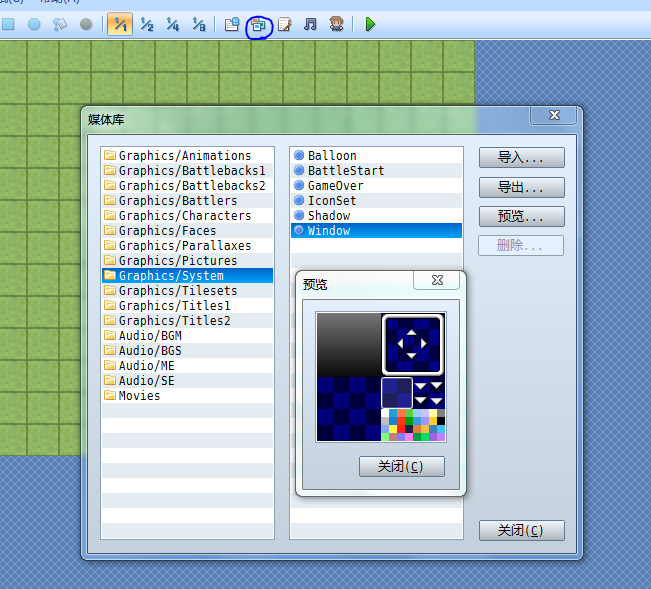Click the 导出... export button
Viewport: 651px width, 589px height.
pos(521,188)
